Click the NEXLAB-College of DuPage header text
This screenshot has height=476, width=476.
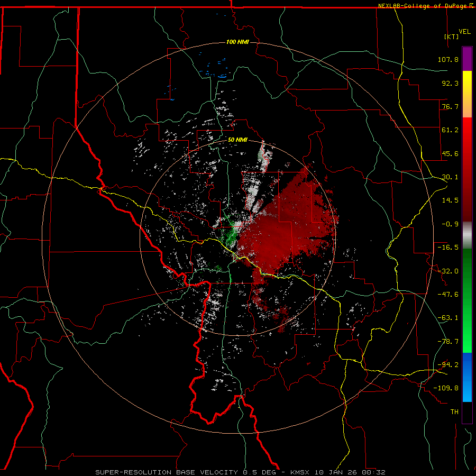pos(423,6)
